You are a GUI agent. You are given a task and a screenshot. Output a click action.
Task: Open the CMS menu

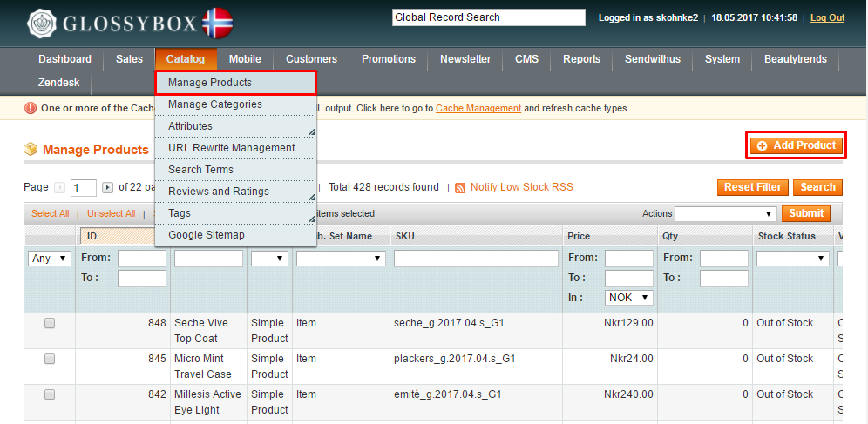(x=526, y=59)
